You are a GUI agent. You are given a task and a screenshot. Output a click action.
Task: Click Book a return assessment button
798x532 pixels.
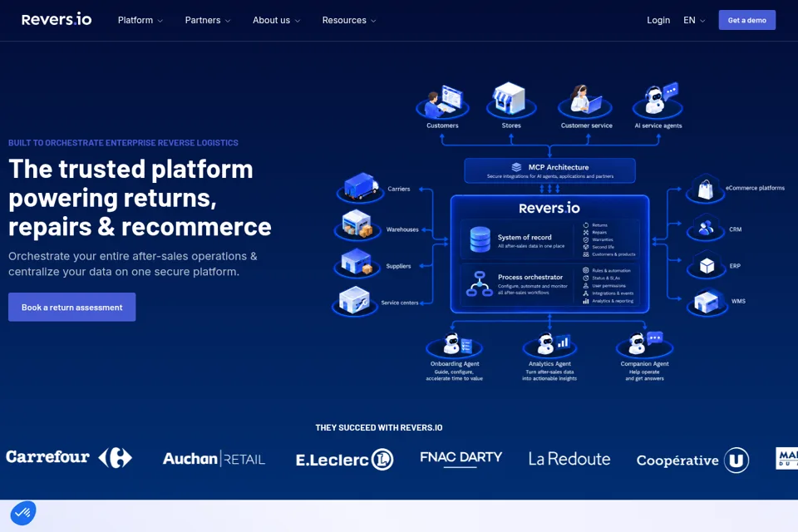pos(71,307)
